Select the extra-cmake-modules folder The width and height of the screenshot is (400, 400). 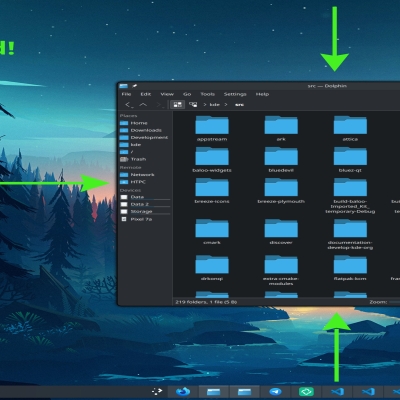click(281, 270)
